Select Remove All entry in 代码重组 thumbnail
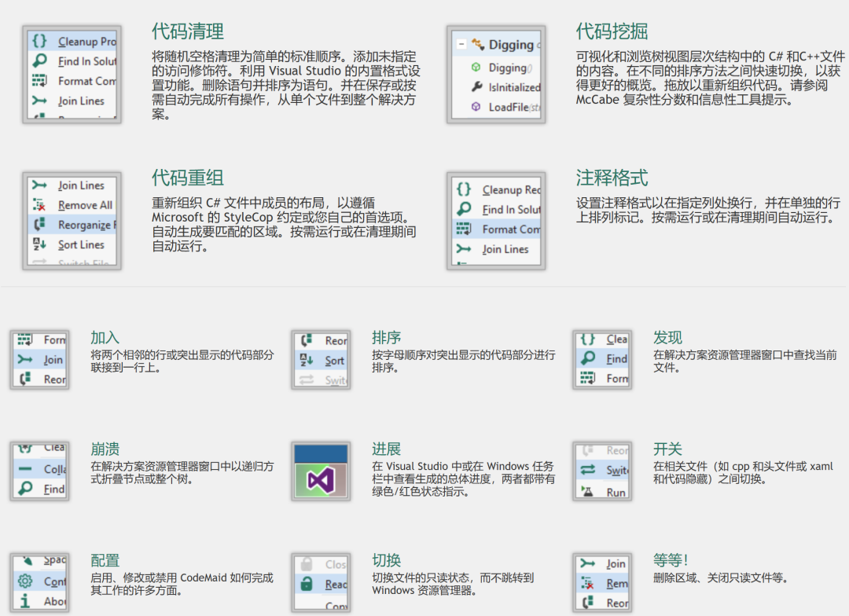Viewport: 849px width, 616px height. click(72, 205)
